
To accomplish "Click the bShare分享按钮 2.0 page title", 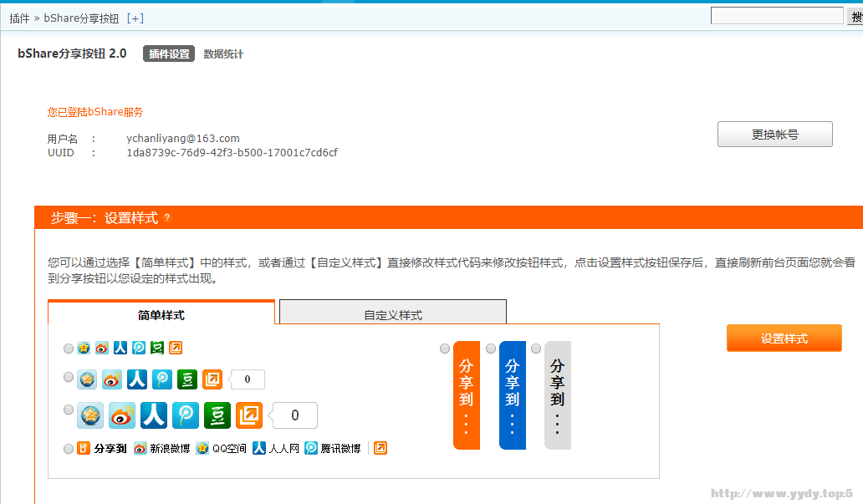I will click(72, 53).
